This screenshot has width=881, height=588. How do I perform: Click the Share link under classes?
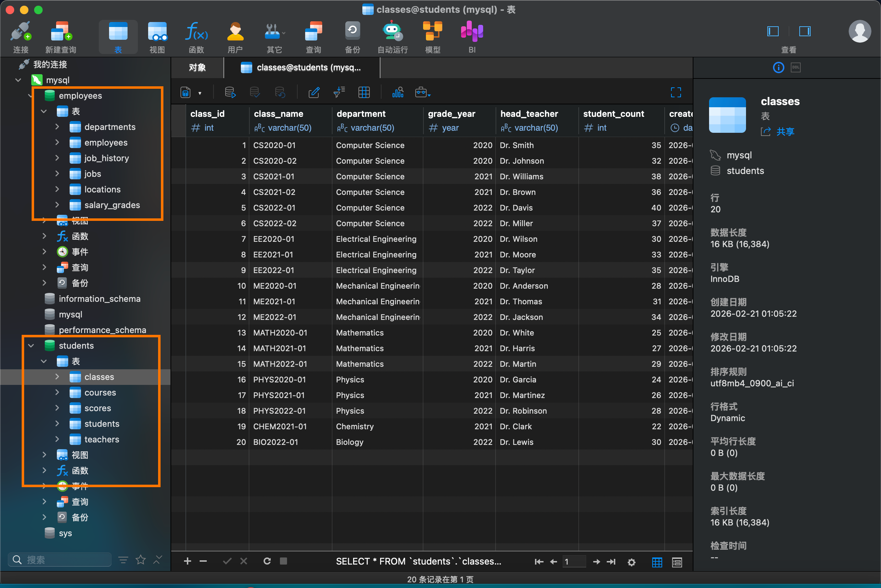[x=785, y=132]
